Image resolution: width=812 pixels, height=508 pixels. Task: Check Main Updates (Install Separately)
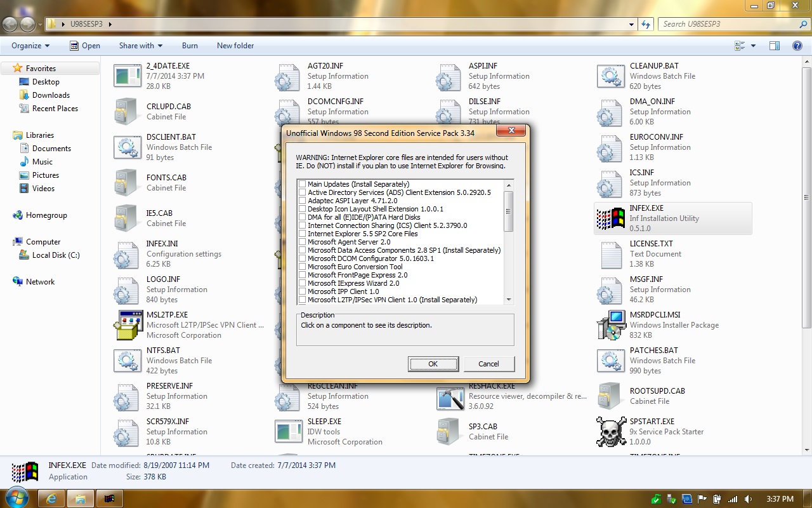click(x=303, y=184)
